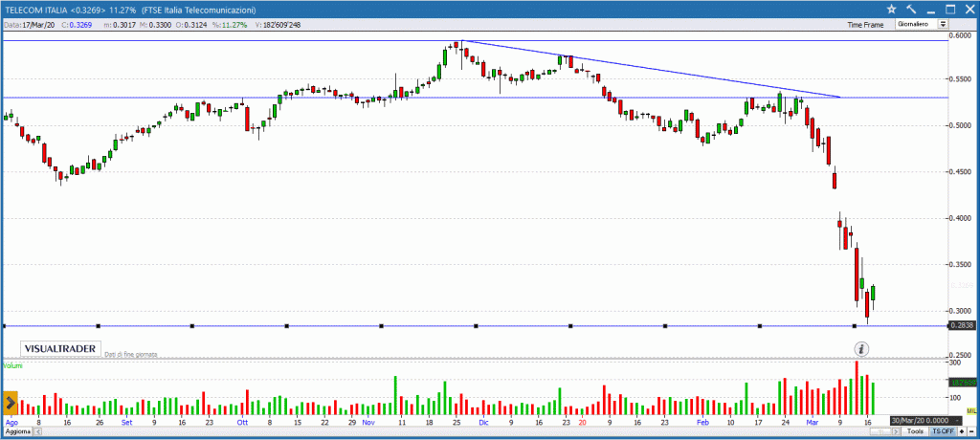
Task: Click the round info icon on chart
Action: point(862,349)
